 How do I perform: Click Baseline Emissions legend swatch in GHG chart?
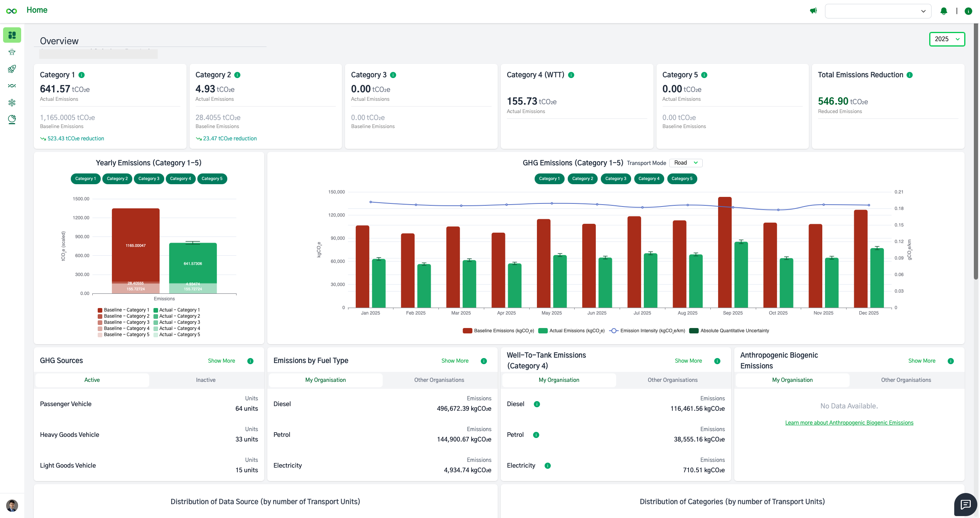pyautogui.click(x=467, y=331)
